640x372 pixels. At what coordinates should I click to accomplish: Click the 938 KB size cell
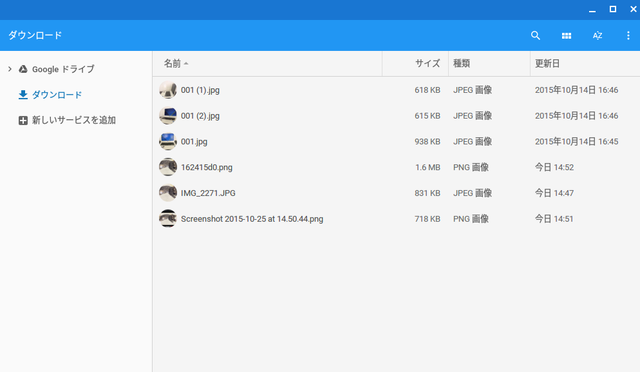(x=427, y=141)
